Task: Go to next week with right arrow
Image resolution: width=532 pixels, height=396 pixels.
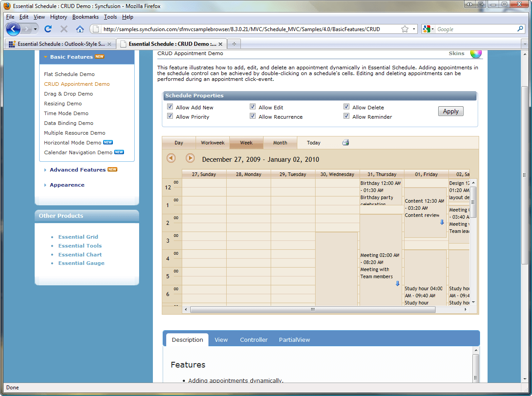Action: tap(190, 158)
